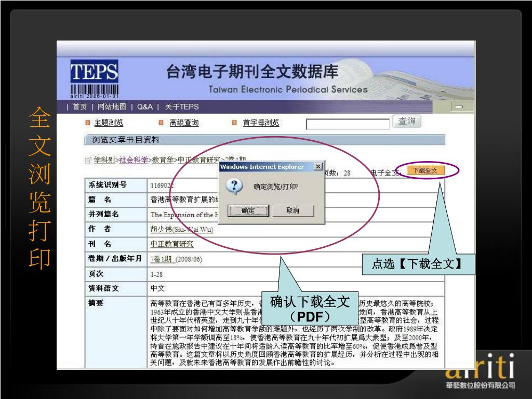532x399 pixels.
Task: Select the 系统识别号 label cell
Action: click(x=116, y=185)
